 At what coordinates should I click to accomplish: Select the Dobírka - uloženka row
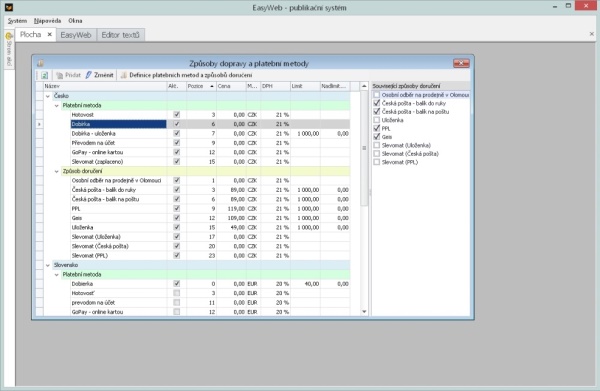coord(196,134)
